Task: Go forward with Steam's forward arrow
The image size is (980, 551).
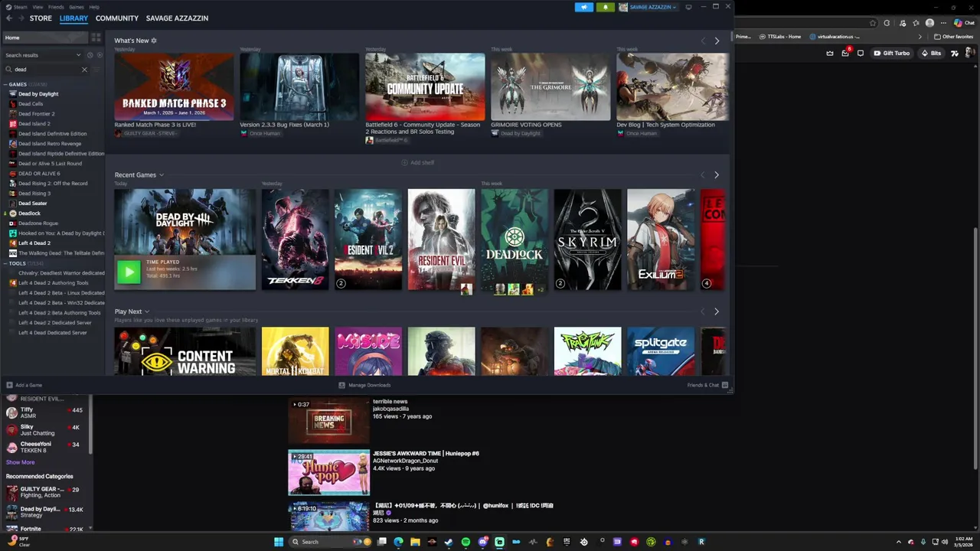Action: (21, 18)
